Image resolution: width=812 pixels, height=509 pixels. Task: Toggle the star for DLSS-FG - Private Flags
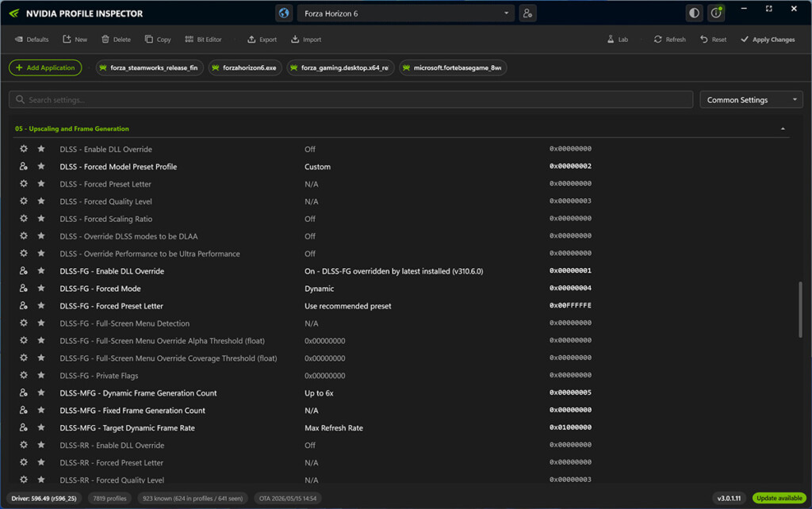click(x=41, y=375)
